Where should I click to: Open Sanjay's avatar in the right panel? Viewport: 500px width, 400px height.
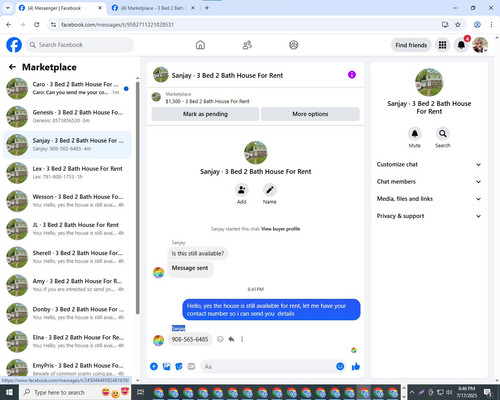(429, 82)
